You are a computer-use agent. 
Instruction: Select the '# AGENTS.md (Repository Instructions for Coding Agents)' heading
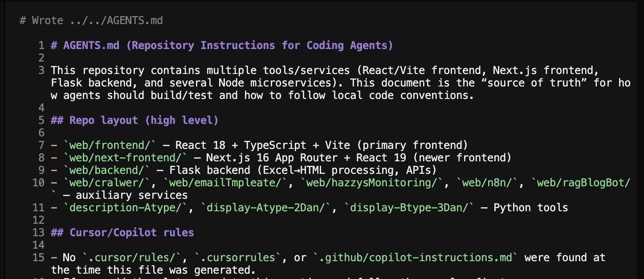pyautogui.click(x=222, y=45)
